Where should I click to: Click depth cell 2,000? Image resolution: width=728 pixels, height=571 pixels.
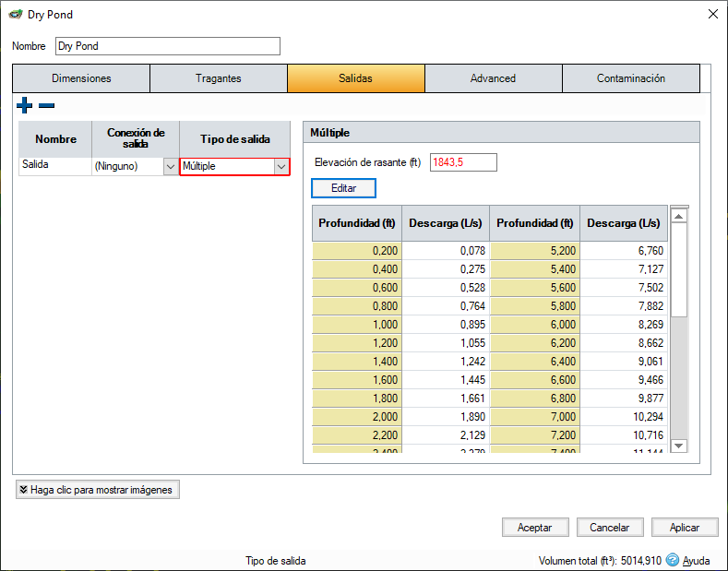(356, 416)
